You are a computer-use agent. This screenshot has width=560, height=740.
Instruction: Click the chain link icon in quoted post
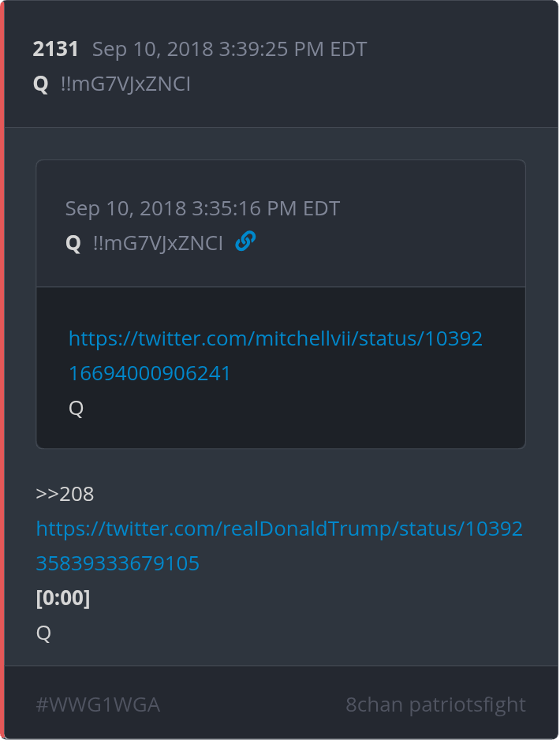point(245,241)
